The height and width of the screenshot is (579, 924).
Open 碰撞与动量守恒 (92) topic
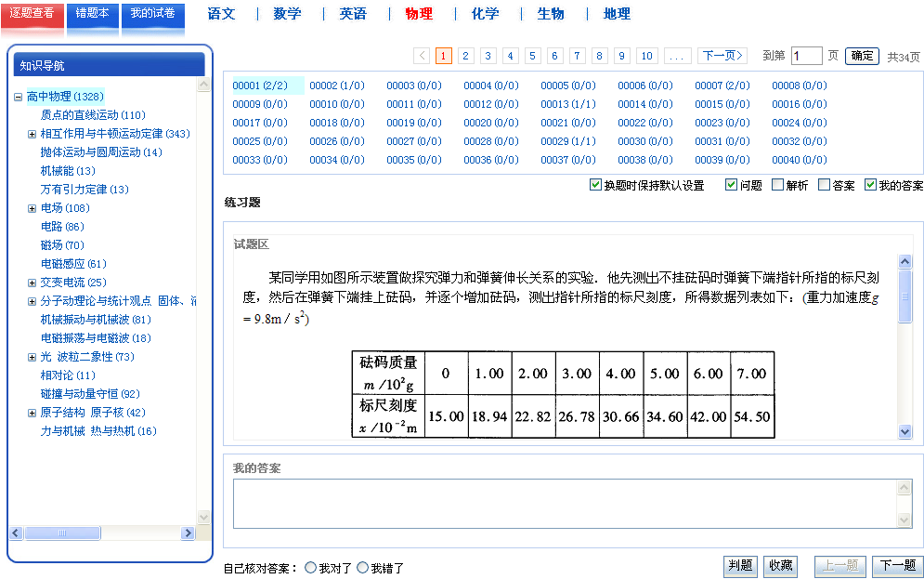(90, 394)
